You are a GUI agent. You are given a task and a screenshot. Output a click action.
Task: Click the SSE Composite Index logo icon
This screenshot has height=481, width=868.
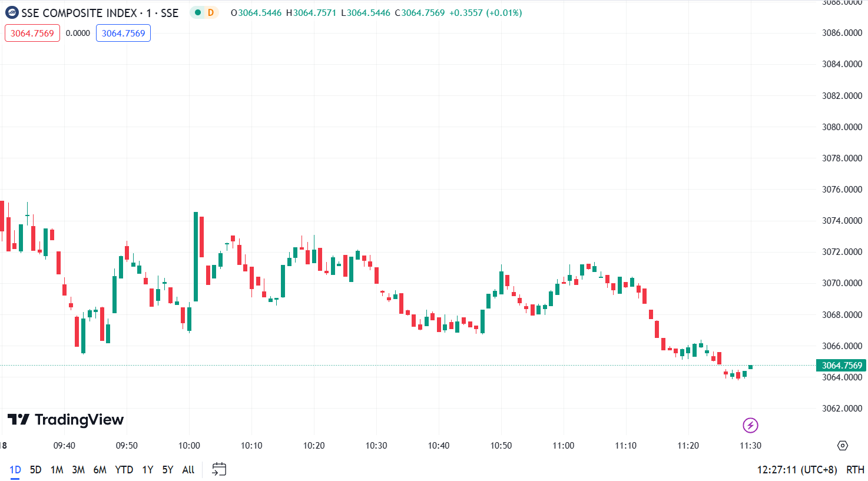(12, 12)
